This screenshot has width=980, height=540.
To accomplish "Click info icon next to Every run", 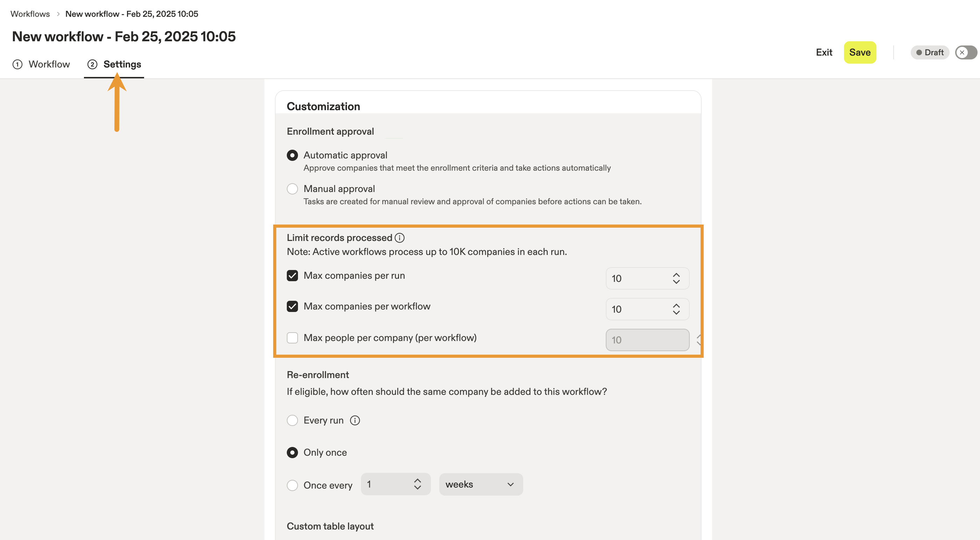I will point(355,420).
